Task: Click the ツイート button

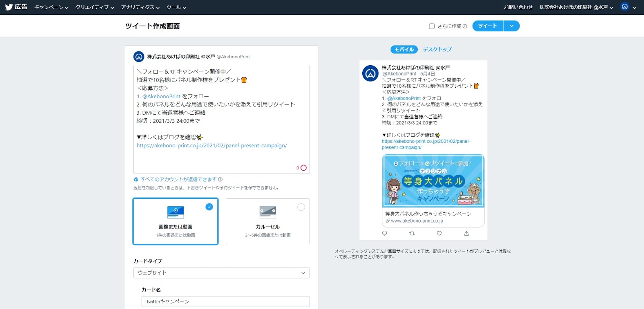Action: click(x=487, y=26)
